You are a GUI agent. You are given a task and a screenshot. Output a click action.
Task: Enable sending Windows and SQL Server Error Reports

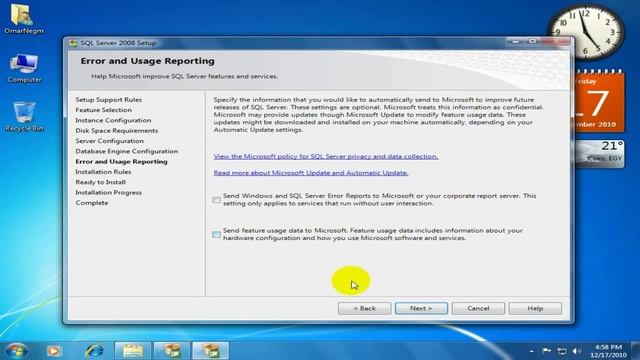[216, 200]
